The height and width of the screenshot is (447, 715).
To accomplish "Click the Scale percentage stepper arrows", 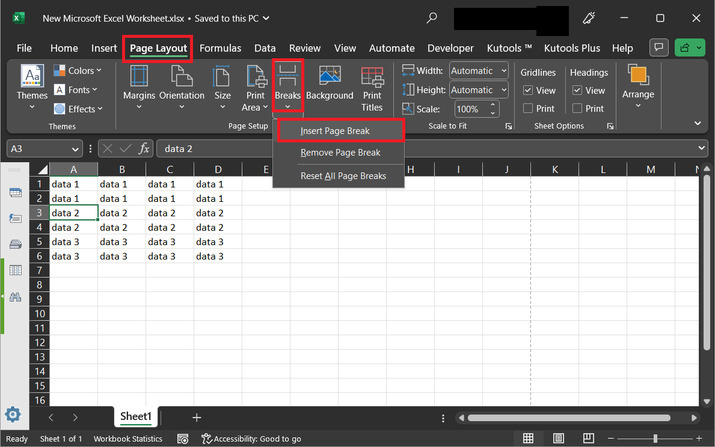I will tap(492, 109).
